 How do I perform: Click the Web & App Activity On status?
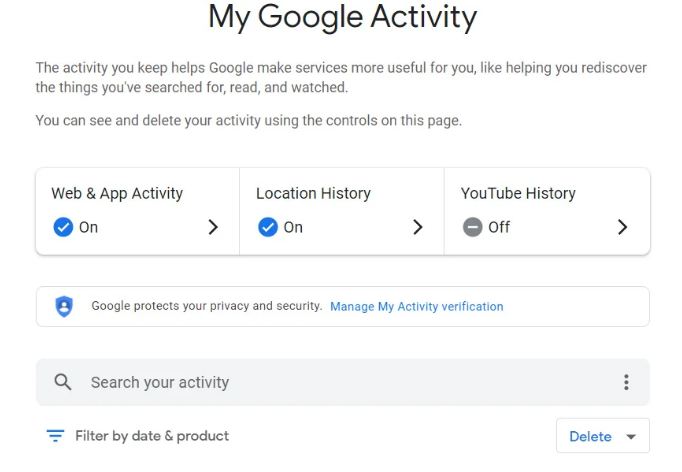click(x=88, y=227)
